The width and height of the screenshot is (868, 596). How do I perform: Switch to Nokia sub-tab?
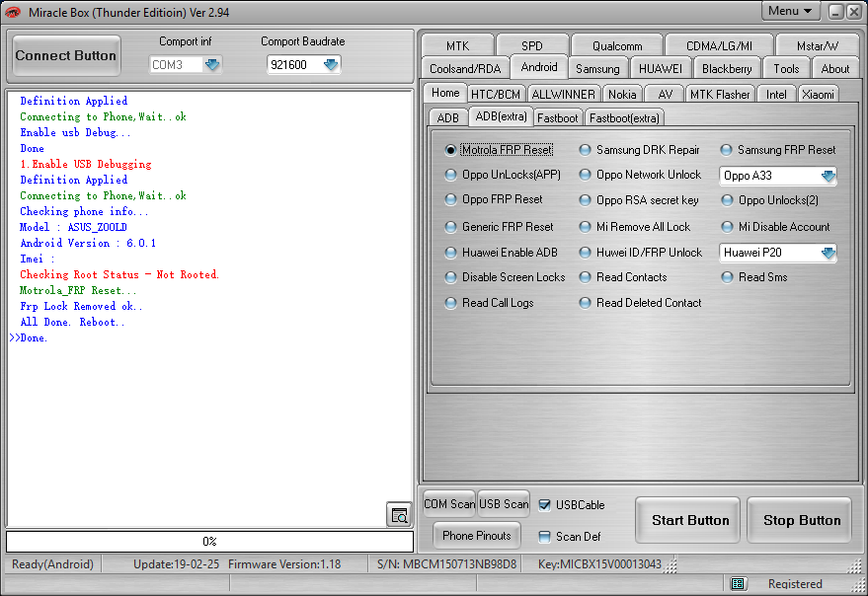[x=622, y=94]
